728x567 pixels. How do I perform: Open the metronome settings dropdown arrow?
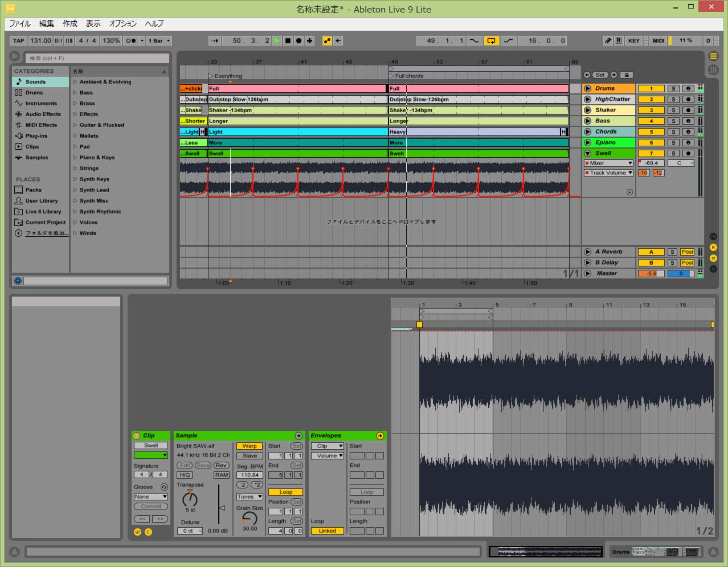141,41
